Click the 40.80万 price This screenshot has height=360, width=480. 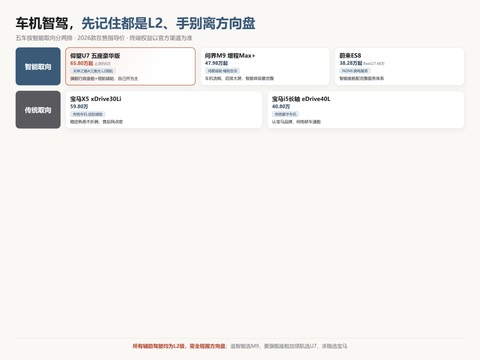pos(281,107)
